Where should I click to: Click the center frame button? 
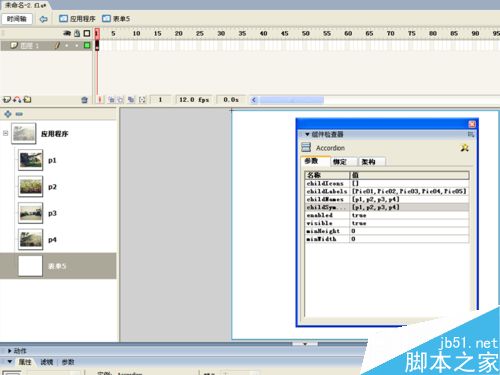tap(99, 100)
